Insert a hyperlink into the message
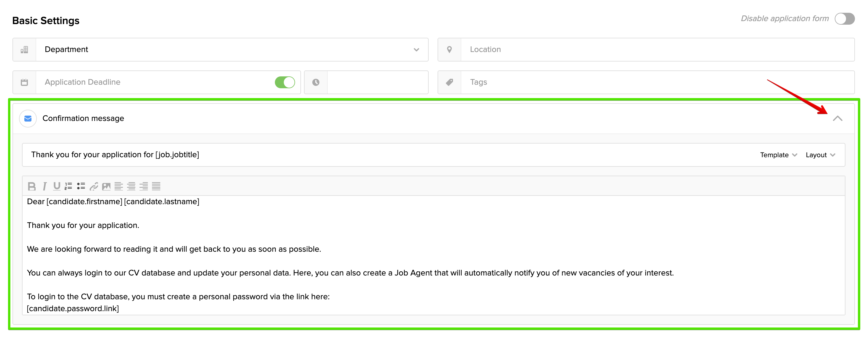 pyautogui.click(x=94, y=186)
